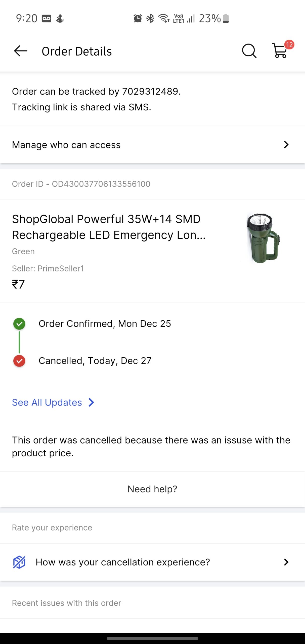This screenshot has width=305, height=644.
Task: Tap the green Order Confirmed checkmark
Action: tap(19, 324)
